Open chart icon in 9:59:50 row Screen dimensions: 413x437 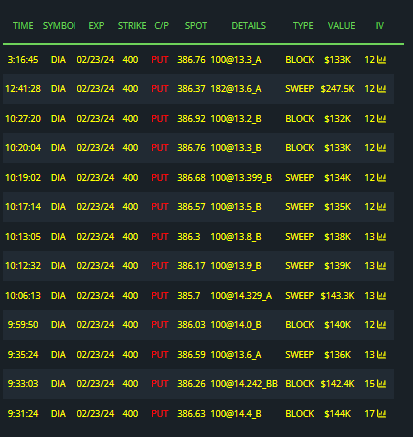(x=381, y=325)
